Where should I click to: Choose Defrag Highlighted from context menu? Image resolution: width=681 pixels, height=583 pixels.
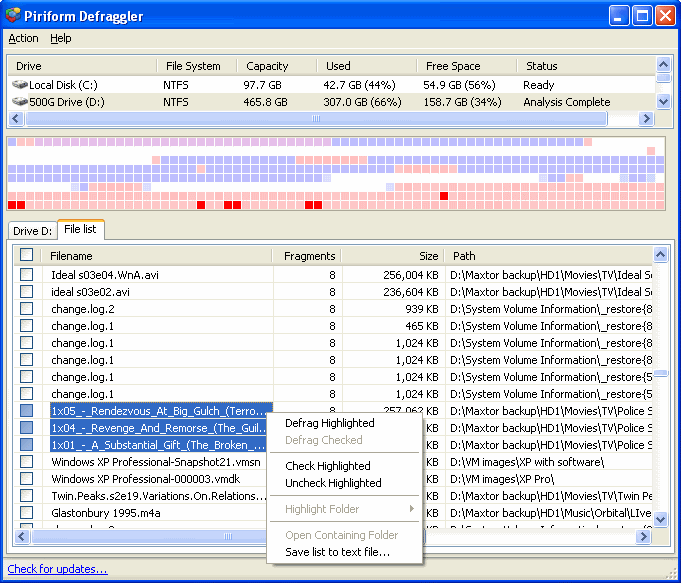(329, 423)
